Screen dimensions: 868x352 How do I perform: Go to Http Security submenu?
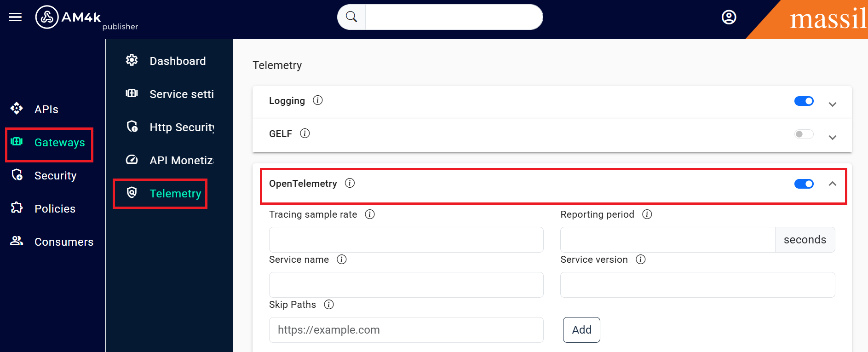(181, 127)
